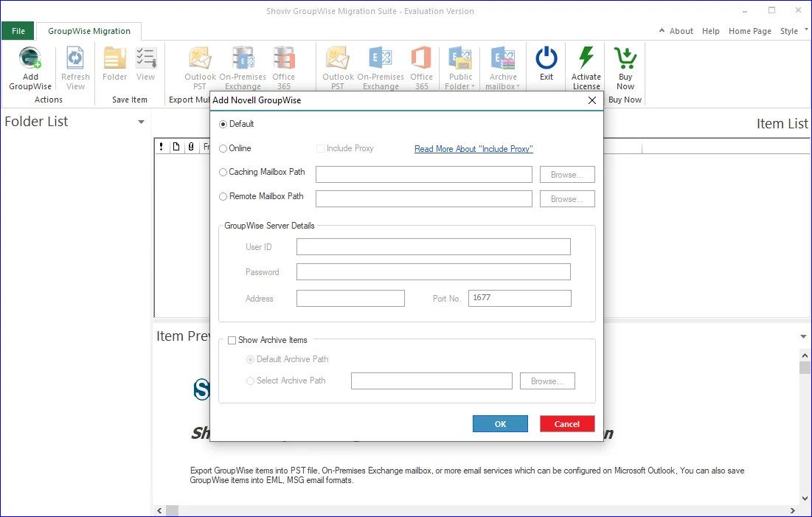Select the first On-Premises Exchange export icon

(243, 58)
